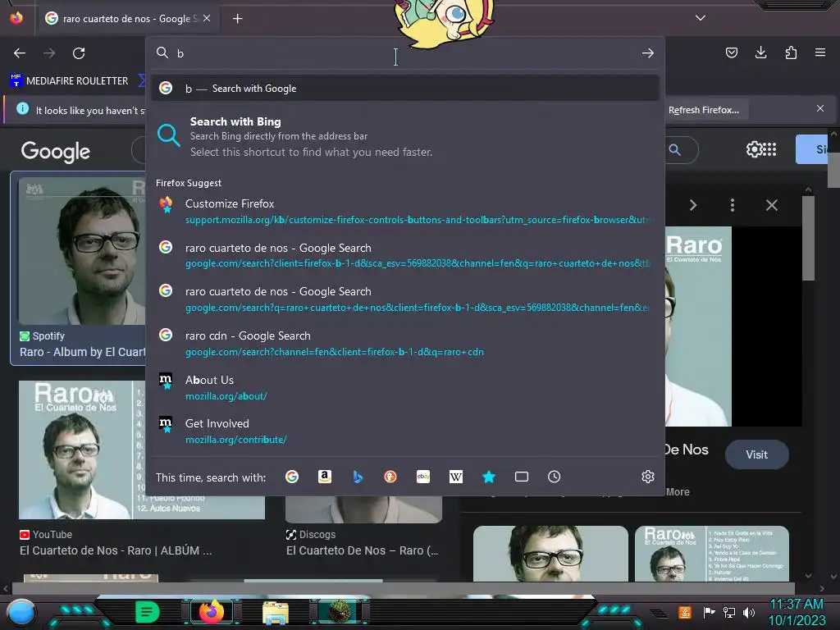This screenshot has width=840, height=630.
Task: Open the Spotify Raro album thumbnail
Action: (x=81, y=252)
